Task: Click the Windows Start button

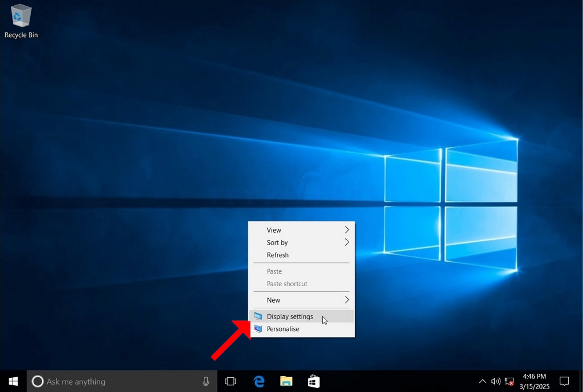Action: (14, 381)
